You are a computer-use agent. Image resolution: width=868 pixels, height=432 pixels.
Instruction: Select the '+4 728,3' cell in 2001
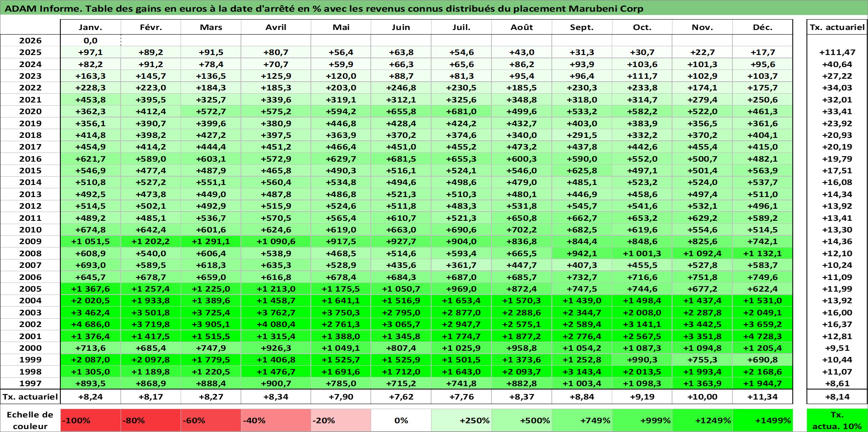point(762,336)
